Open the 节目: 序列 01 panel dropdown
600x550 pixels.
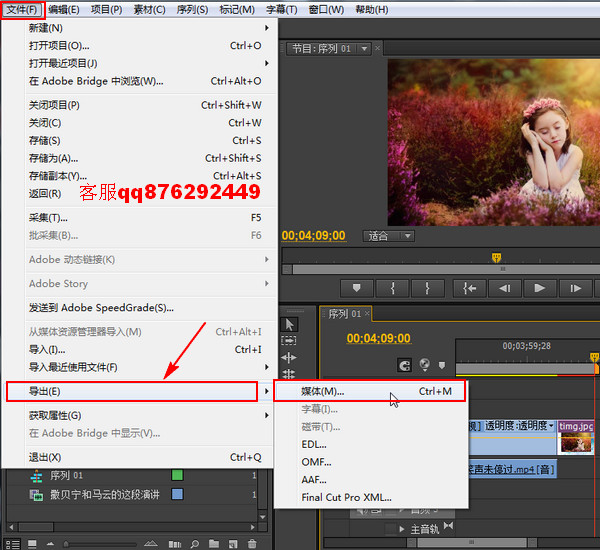pyautogui.click(x=365, y=48)
